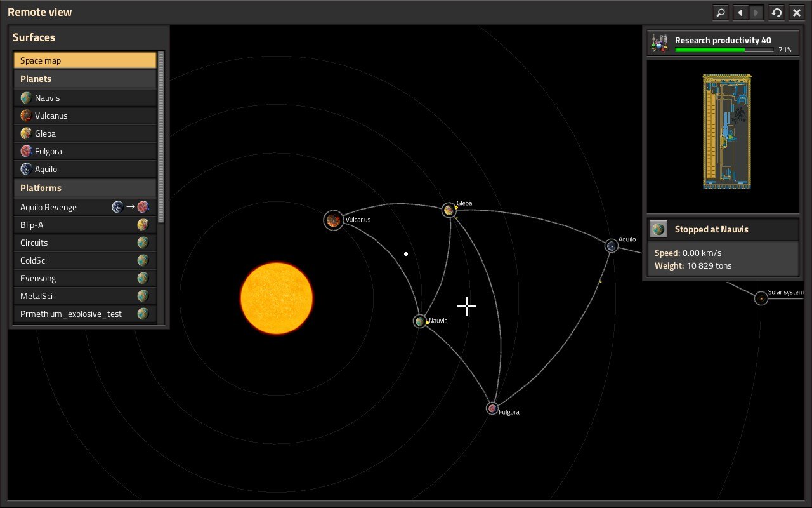Screen dimensions: 812x508
Task: Click the Surfaces list scrollbar
Action: click(x=161, y=137)
